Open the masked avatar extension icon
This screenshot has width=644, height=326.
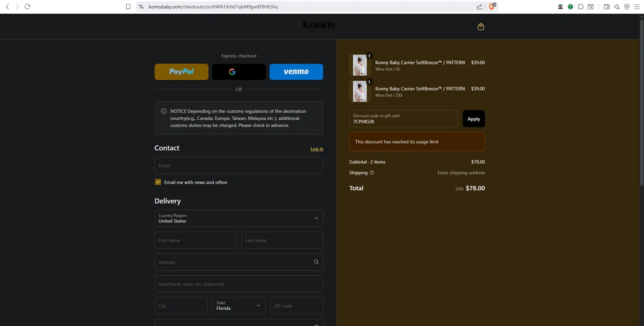click(x=560, y=6)
